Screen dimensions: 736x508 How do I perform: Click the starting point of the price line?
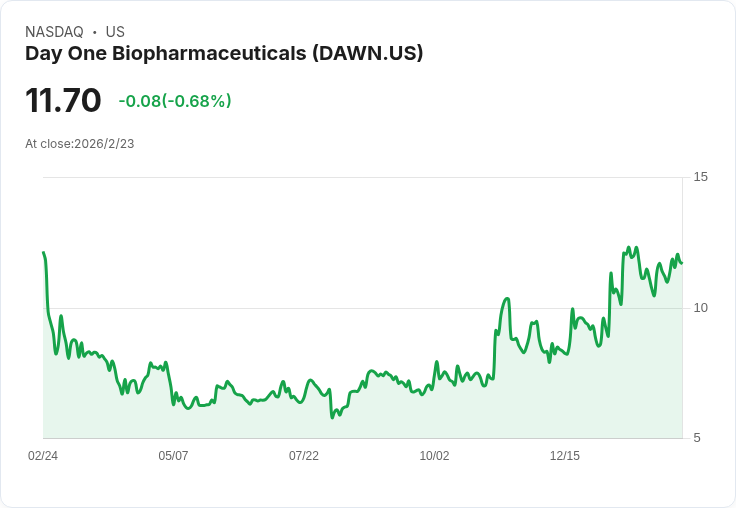(x=44, y=253)
